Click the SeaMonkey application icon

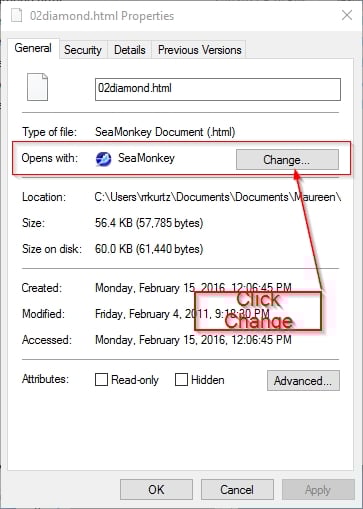click(x=104, y=159)
